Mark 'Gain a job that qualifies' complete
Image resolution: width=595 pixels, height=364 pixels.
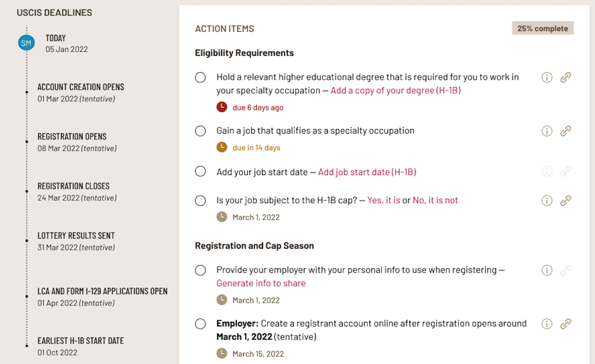pyautogui.click(x=200, y=131)
